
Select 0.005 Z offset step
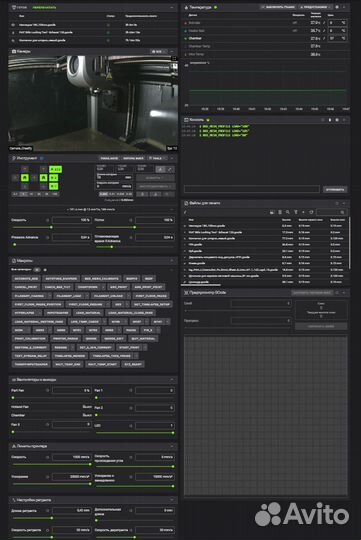(103, 194)
